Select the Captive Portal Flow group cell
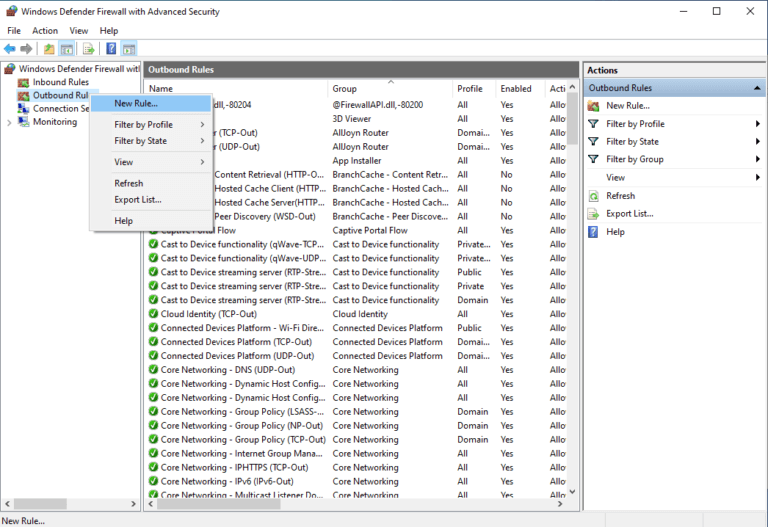The height and width of the screenshot is (527, 768). pyautogui.click(x=370, y=230)
